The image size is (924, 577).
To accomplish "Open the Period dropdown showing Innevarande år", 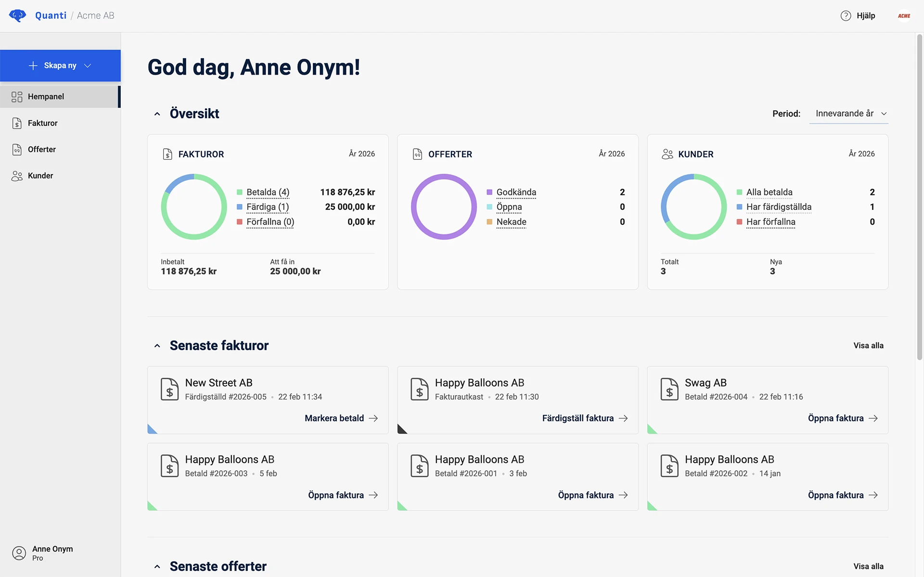I will click(x=849, y=114).
